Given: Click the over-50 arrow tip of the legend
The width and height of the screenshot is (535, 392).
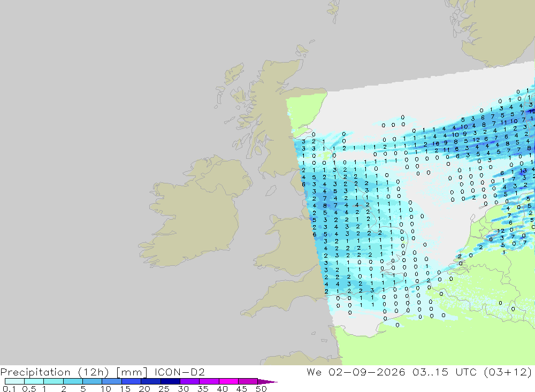Looking at the screenshot, I should point(267,381).
